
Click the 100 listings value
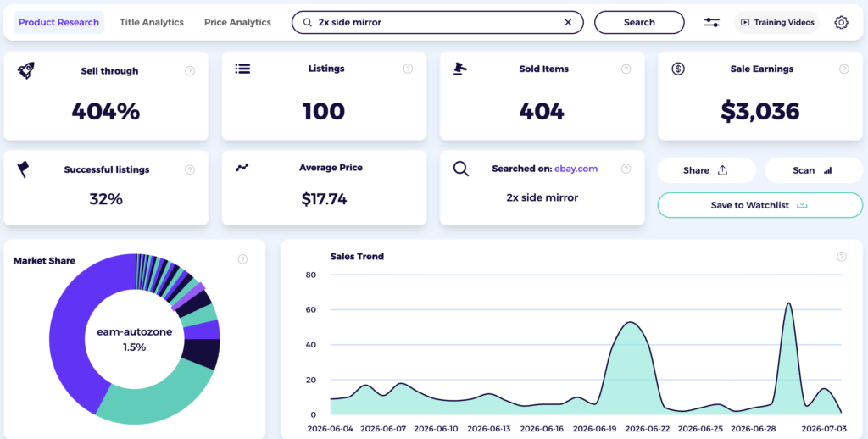pos(324,111)
